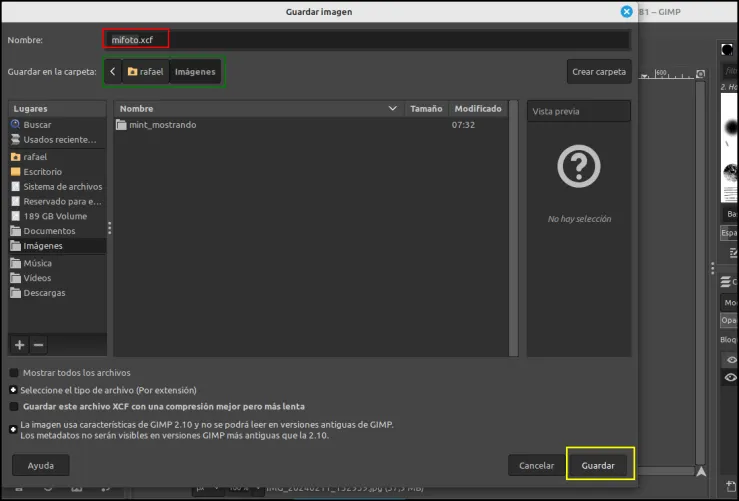Screen dimensions: 739x501
Task: Select Imágenes segment in path bar
Action: tap(195, 72)
